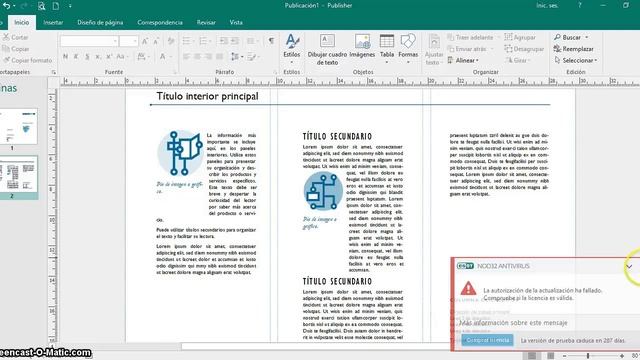Click the New document icon in quick access toolbar
This screenshot has width=640, height=360.
pos(56,6)
